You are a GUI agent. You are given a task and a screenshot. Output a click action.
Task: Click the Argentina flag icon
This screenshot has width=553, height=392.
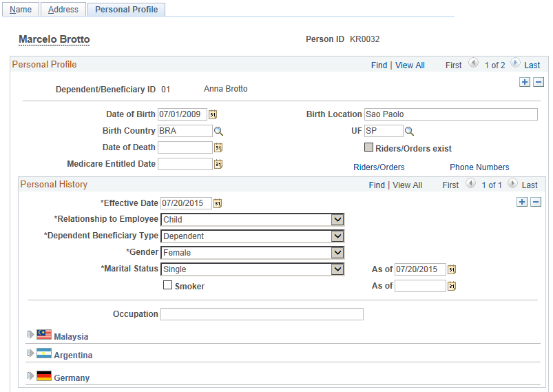pos(44,353)
